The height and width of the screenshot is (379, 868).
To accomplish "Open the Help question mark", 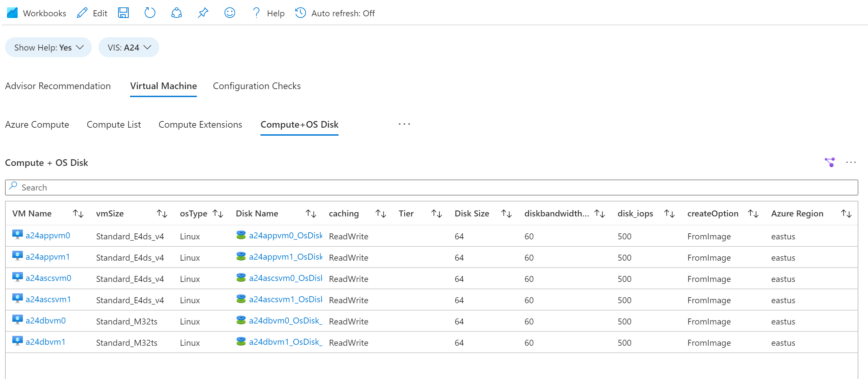I will click(256, 13).
